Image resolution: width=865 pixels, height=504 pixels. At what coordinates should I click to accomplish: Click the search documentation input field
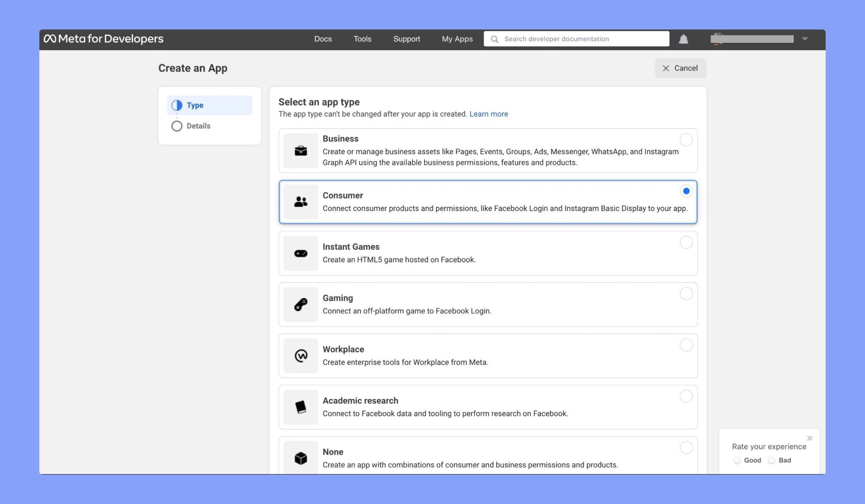[x=576, y=39]
